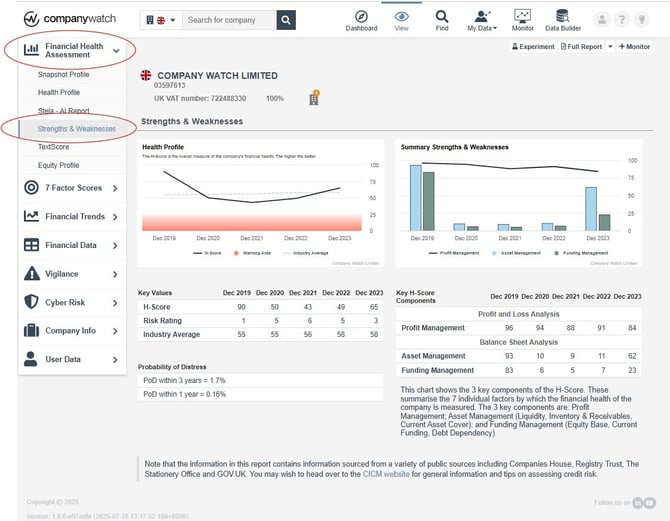The height and width of the screenshot is (521, 670).
Task: Click the COMPANY WATCH LIMITED heading
Action: [x=217, y=76]
